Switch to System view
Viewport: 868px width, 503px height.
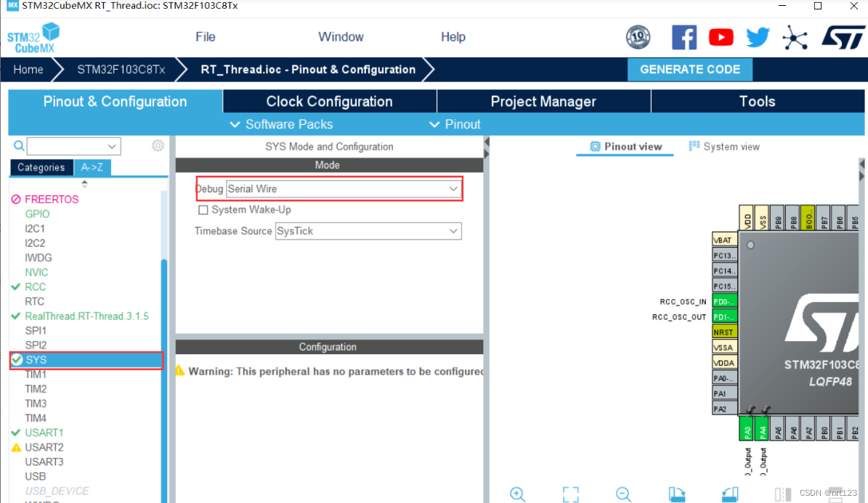tap(724, 147)
